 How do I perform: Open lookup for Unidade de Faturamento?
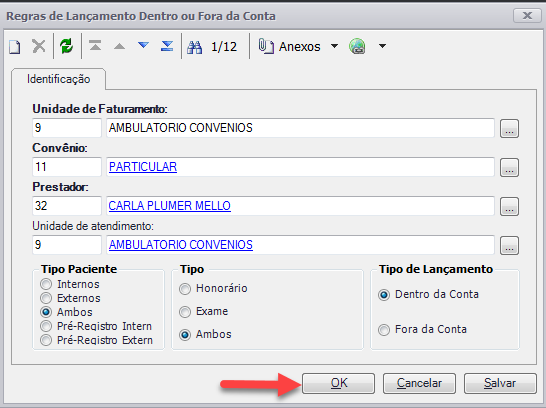[509, 128]
